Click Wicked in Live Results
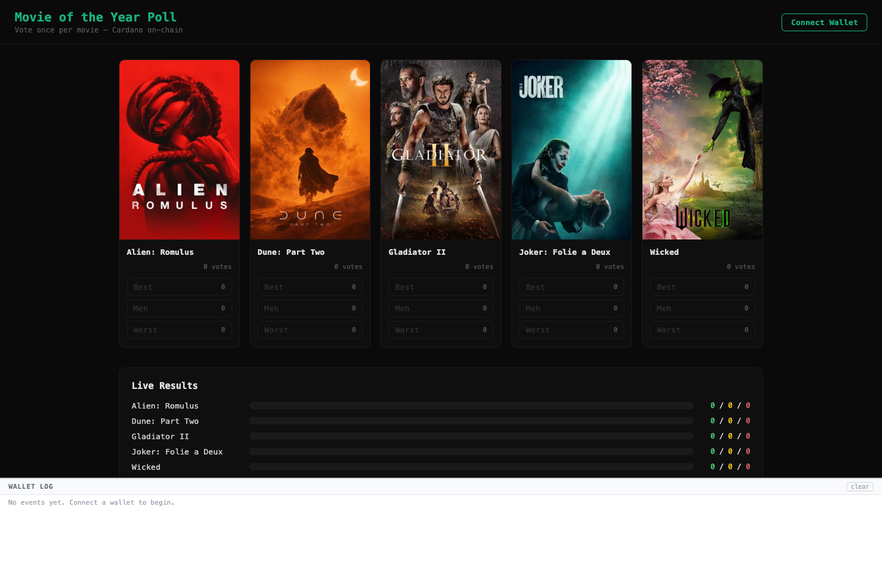The image size is (882, 588). click(x=146, y=467)
